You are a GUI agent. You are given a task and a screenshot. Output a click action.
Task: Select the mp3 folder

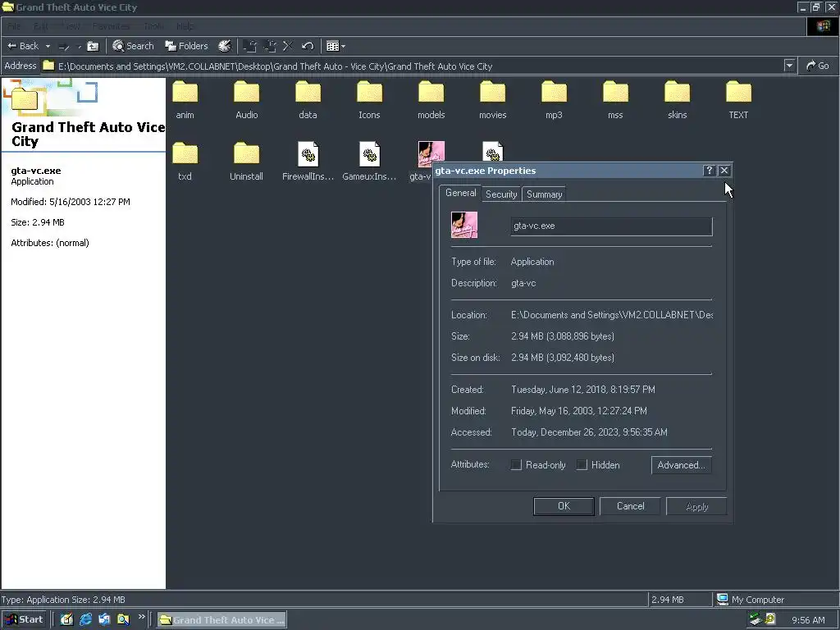click(x=554, y=100)
